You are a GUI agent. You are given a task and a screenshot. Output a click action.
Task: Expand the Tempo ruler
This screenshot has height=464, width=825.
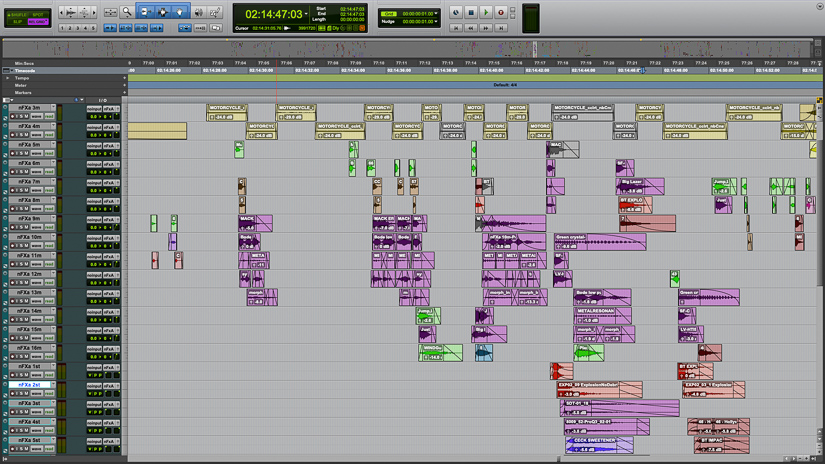[5, 78]
